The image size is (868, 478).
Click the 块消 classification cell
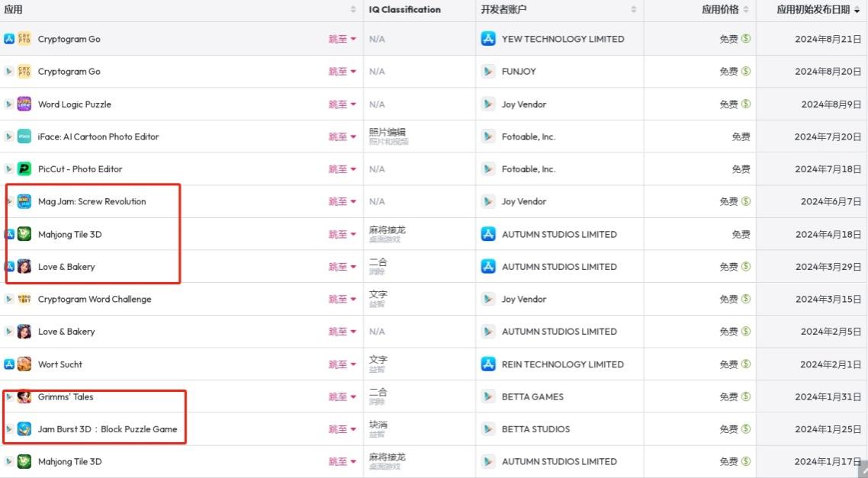click(x=378, y=425)
